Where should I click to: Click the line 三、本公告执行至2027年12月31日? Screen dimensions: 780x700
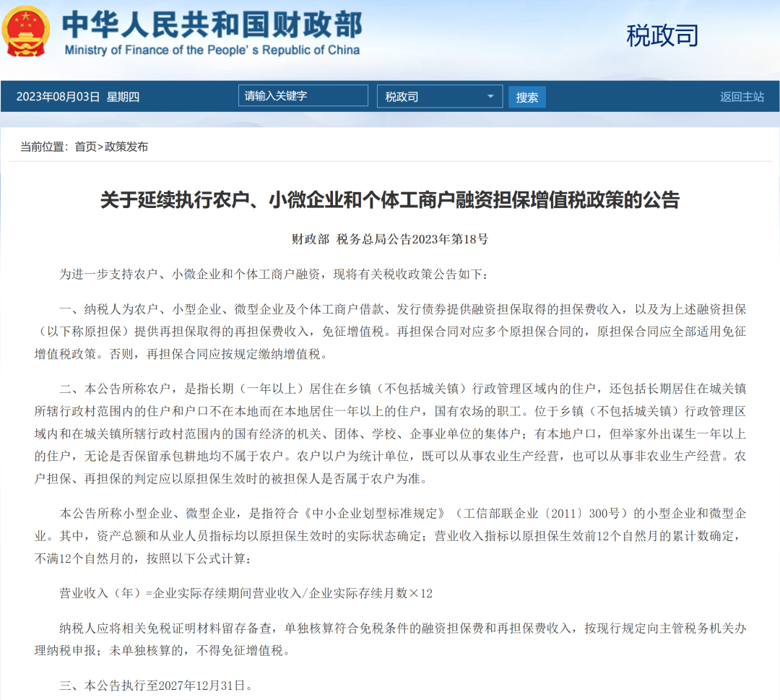pyautogui.click(x=156, y=686)
